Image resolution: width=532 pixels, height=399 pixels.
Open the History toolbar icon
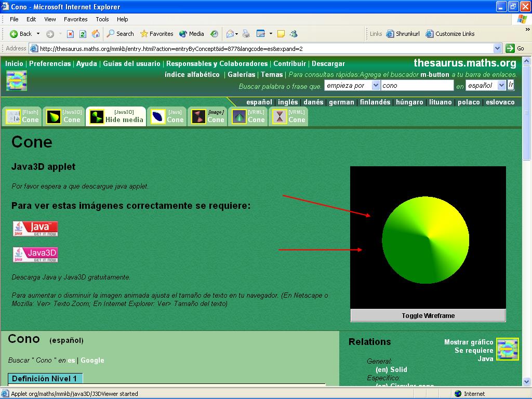pos(214,34)
